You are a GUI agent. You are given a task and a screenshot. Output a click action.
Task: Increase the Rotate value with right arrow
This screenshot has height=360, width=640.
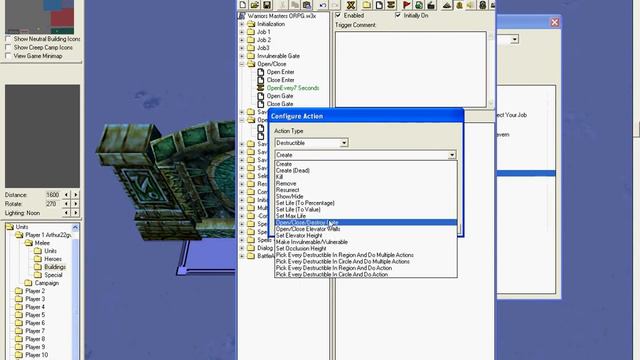[x=76, y=204]
